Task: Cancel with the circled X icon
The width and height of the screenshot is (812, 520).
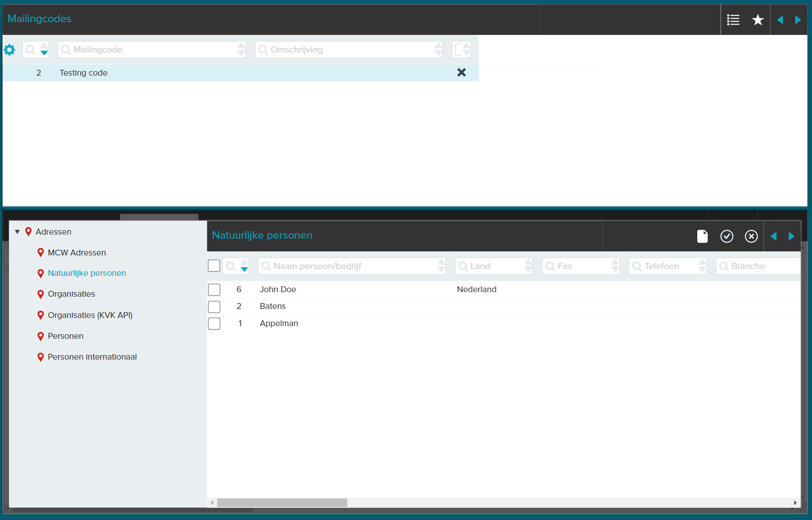Action: pos(751,236)
